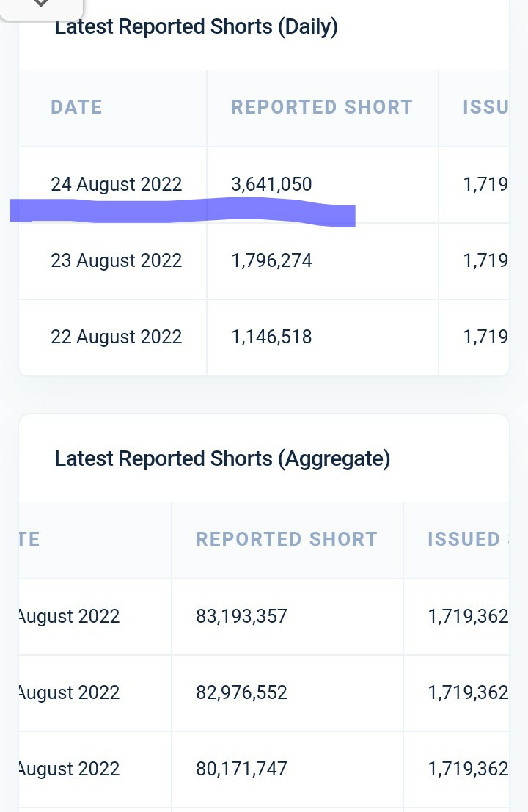Image resolution: width=528 pixels, height=812 pixels.
Task: Click the issued value beside 83,193,357
Action: click(468, 616)
